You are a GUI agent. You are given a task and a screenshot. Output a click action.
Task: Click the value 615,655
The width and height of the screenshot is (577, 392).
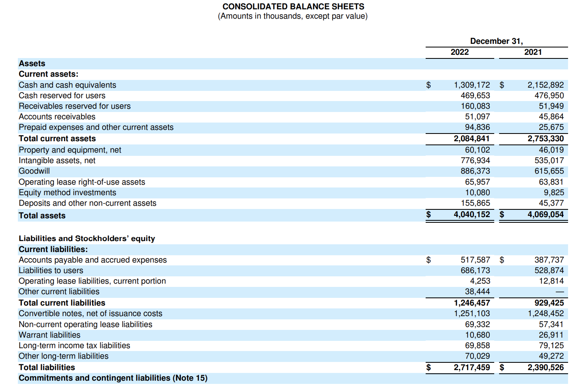(549, 171)
